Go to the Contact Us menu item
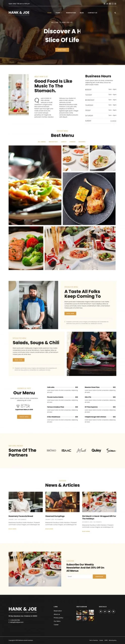Viewport: 125px width, 644px height. click(92, 13)
